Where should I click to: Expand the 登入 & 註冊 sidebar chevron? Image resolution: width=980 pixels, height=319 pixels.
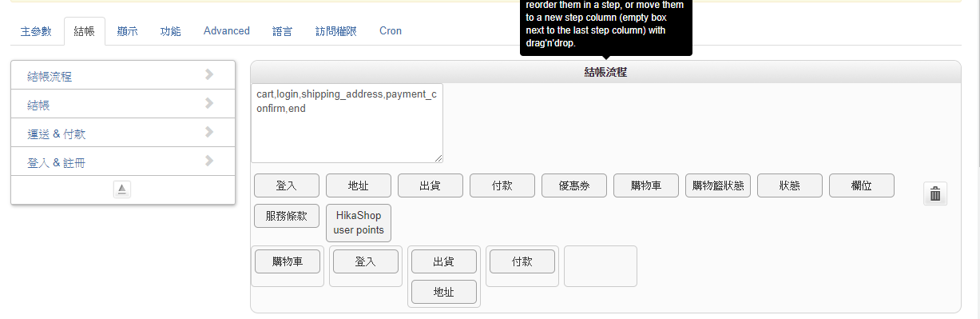pos(209,161)
